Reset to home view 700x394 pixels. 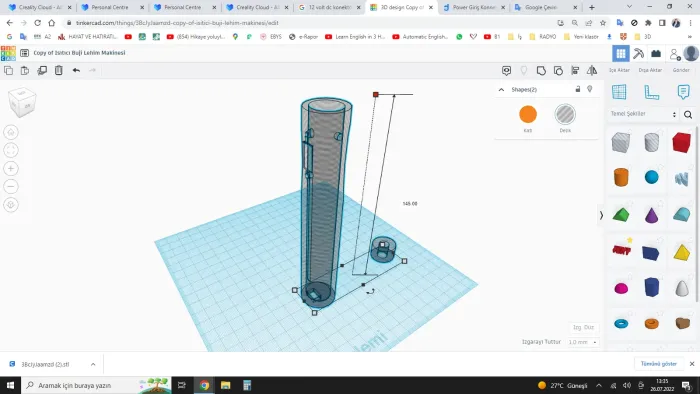click(11, 132)
